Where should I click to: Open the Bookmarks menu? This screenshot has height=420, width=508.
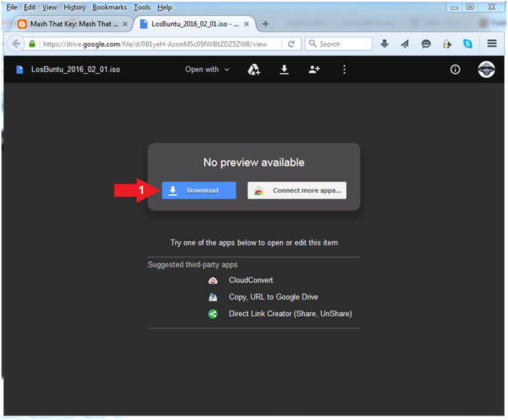pyautogui.click(x=110, y=7)
